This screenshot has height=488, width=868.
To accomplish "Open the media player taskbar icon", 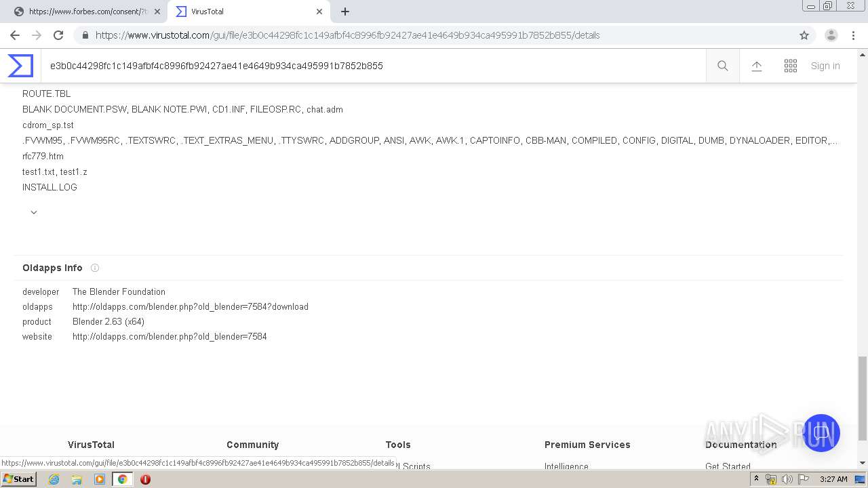I will click(x=100, y=479).
